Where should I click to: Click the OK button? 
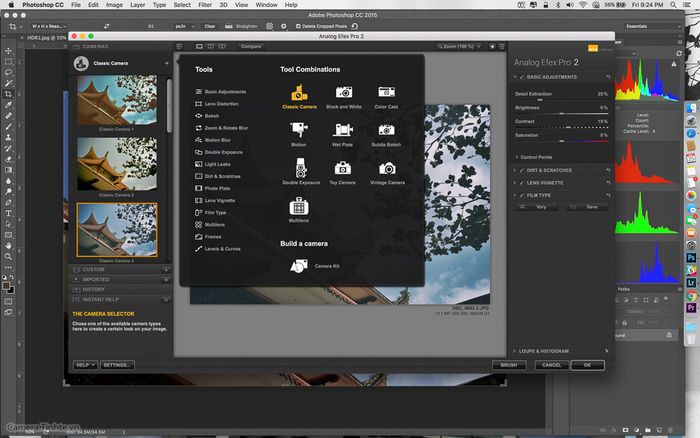pos(588,365)
